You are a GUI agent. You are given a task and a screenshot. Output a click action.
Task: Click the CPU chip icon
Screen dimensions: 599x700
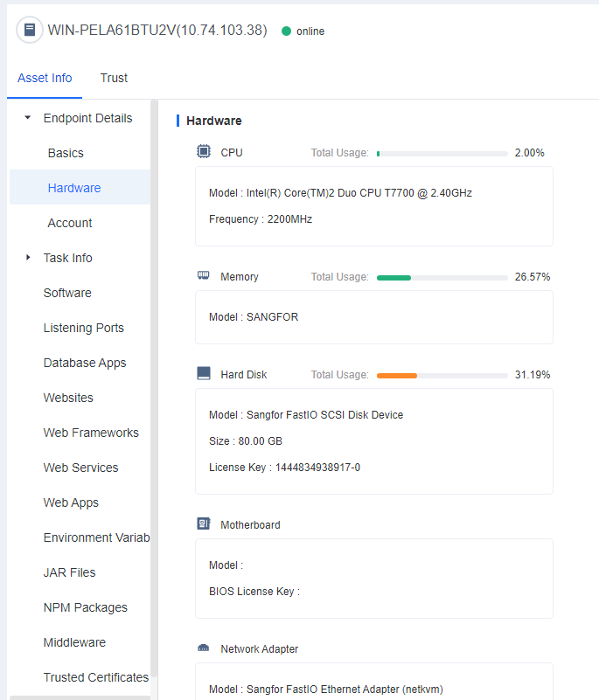pos(204,152)
